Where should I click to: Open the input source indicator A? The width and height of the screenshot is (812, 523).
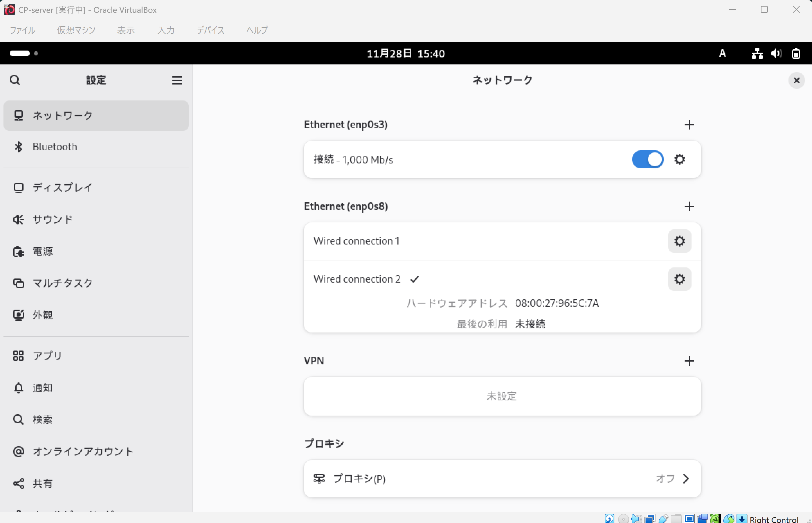722,54
